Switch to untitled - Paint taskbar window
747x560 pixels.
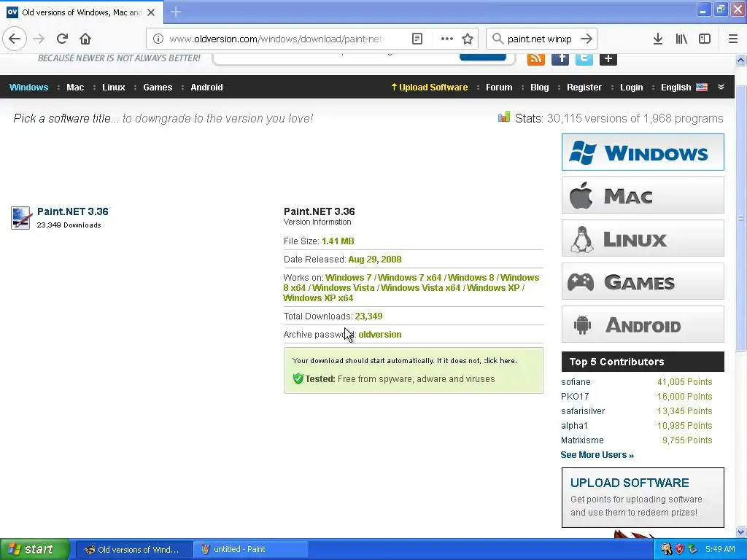(251, 549)
